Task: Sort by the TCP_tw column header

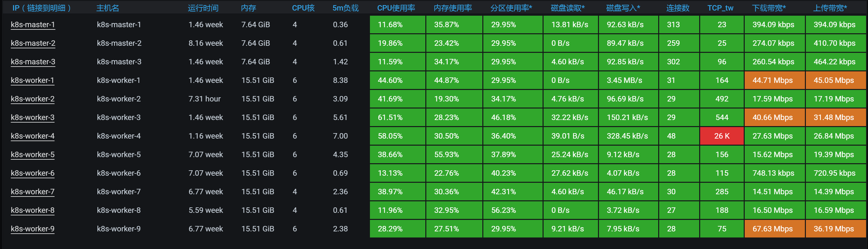Action: coord(720,8)
